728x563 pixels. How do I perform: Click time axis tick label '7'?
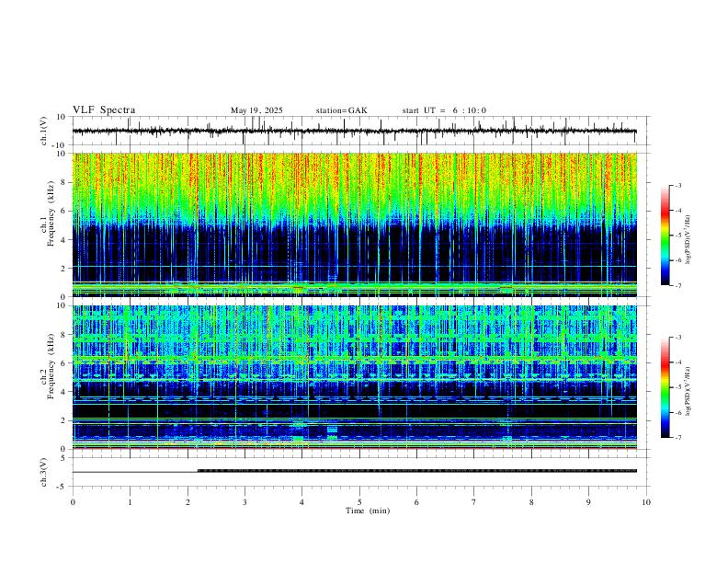point(474,502)
